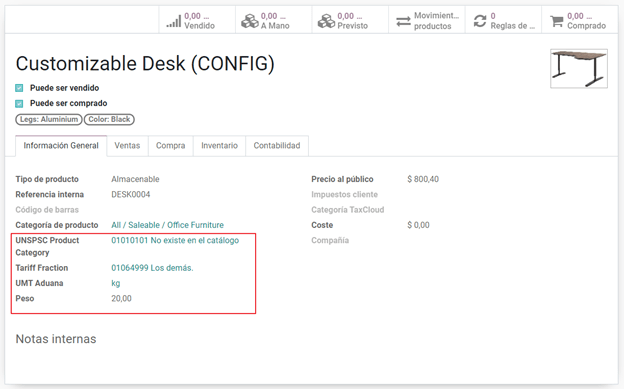Open the Tariff Fraction 01064999 link
This screenshot has width=624, height=389.
click(x=152, y=268)
